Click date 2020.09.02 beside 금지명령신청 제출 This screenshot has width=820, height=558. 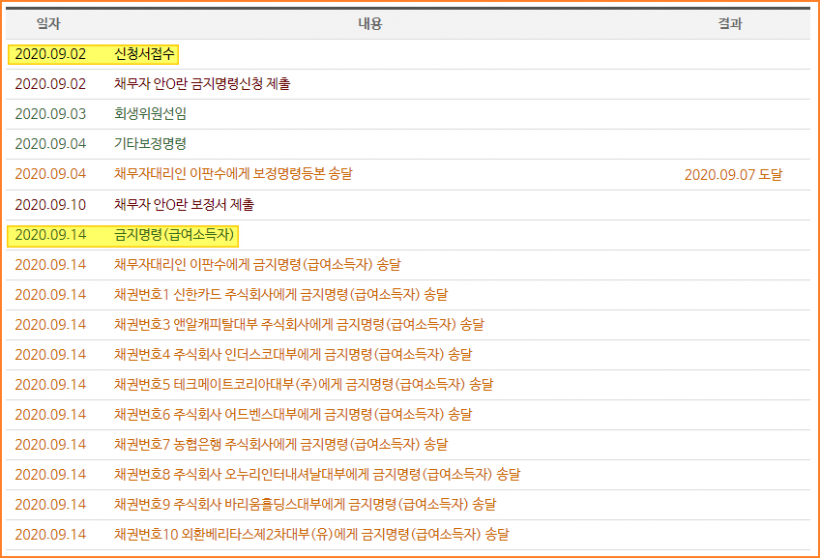coord(50,84)
